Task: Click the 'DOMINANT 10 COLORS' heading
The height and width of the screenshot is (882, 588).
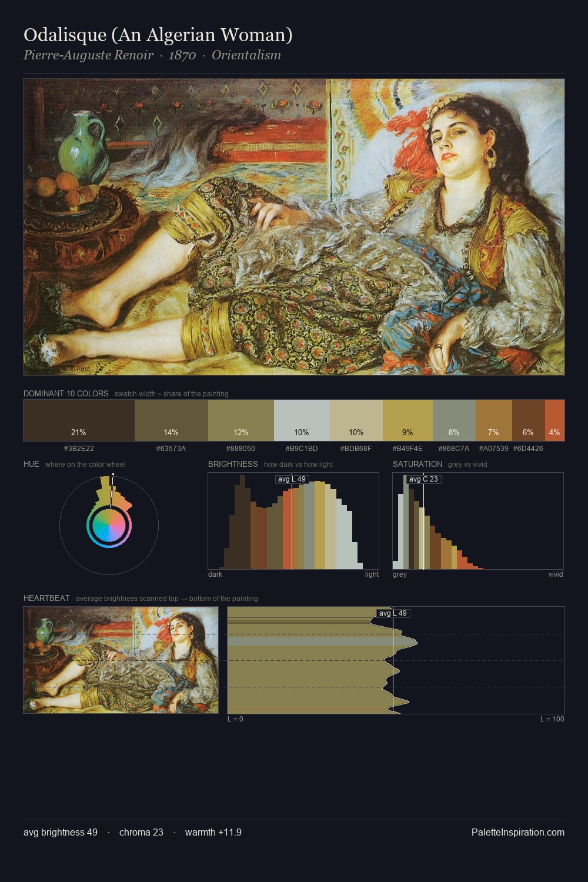Action: [x=66, y=394]
